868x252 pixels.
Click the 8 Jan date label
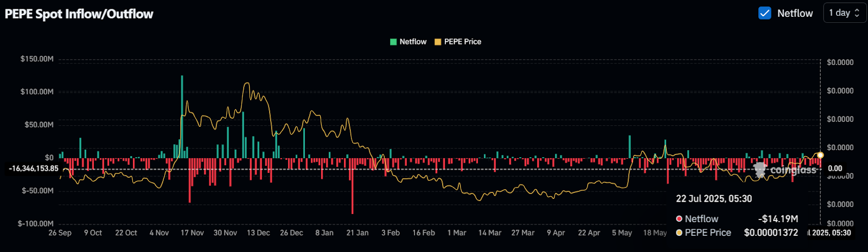(x=324, y=232)
